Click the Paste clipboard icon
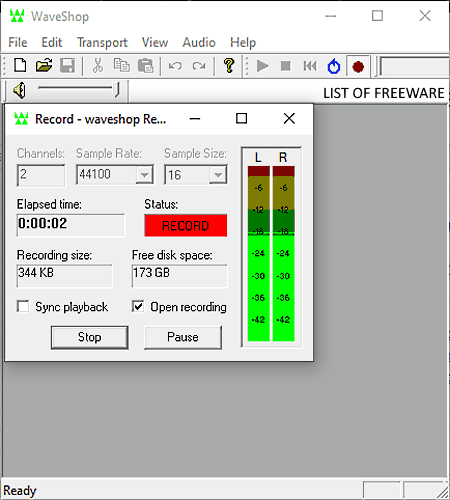This screenshot has width=450, height=500. pyautogui.click(x=146, y=65)
